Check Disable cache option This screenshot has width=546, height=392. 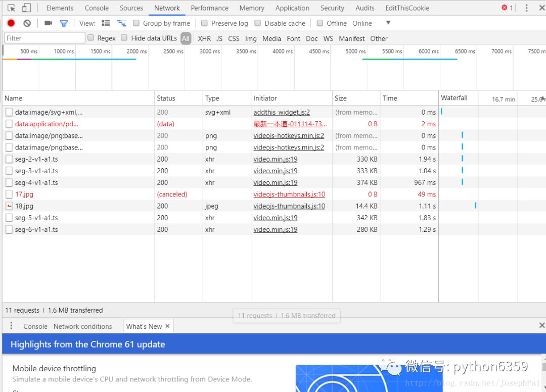[258, 23]
